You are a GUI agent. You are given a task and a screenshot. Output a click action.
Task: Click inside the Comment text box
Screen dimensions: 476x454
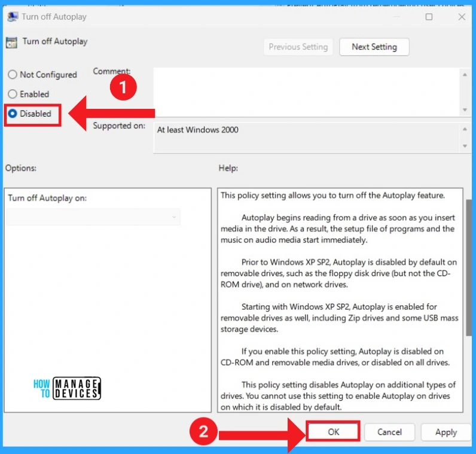[x=307, y=92]
